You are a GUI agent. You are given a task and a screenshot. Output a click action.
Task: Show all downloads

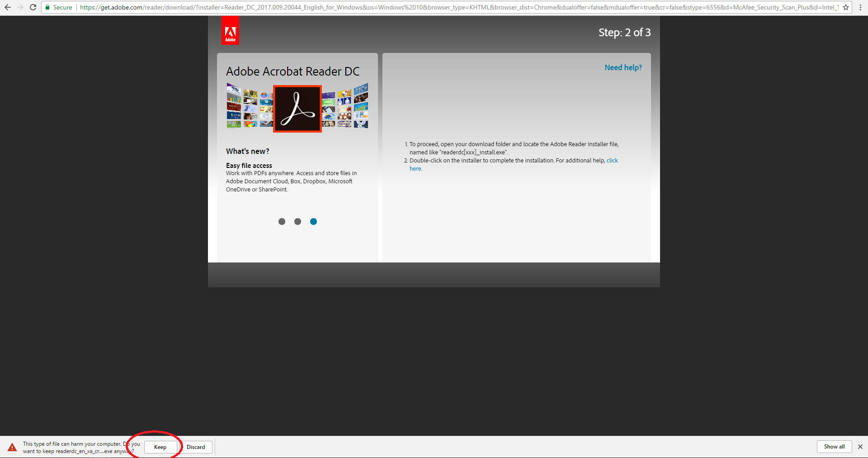pos(834,446)
